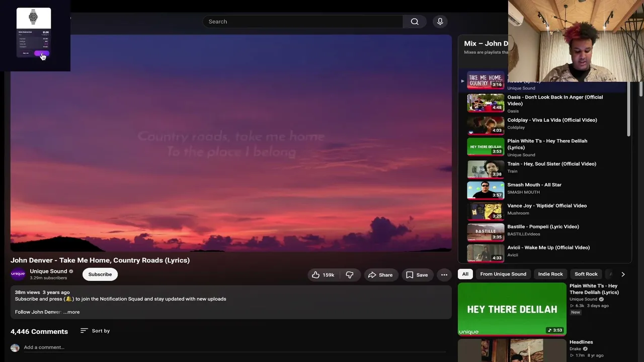Click the title 'Smash Mouth - All Star'
This screenshot has height=362, width=644.
534,185
